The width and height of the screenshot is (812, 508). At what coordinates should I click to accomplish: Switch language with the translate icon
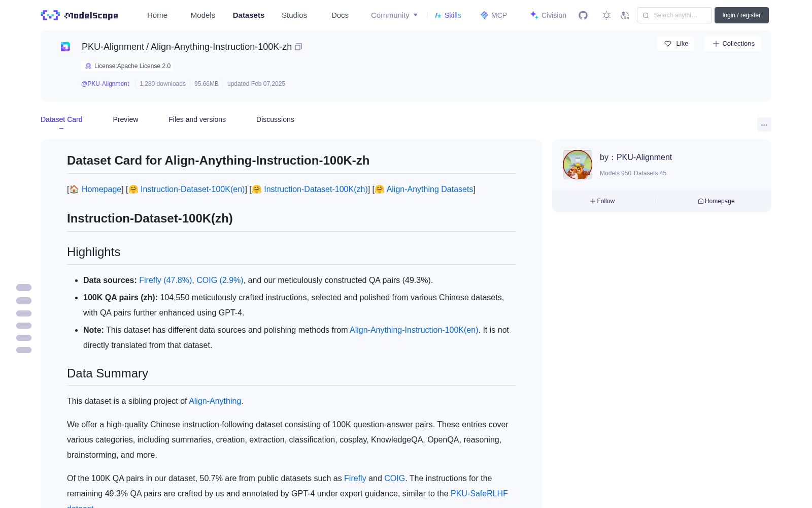625,15
